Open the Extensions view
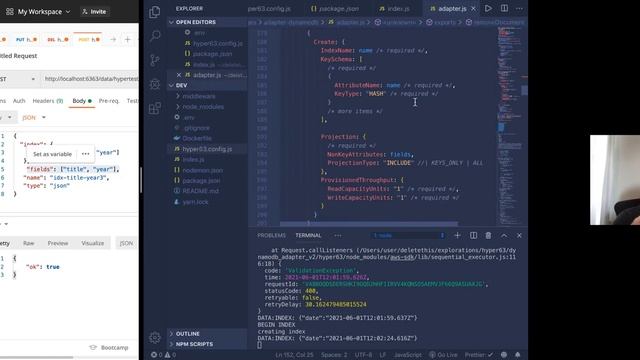Viewport: 640px width, 360px height. click(155, 108)
